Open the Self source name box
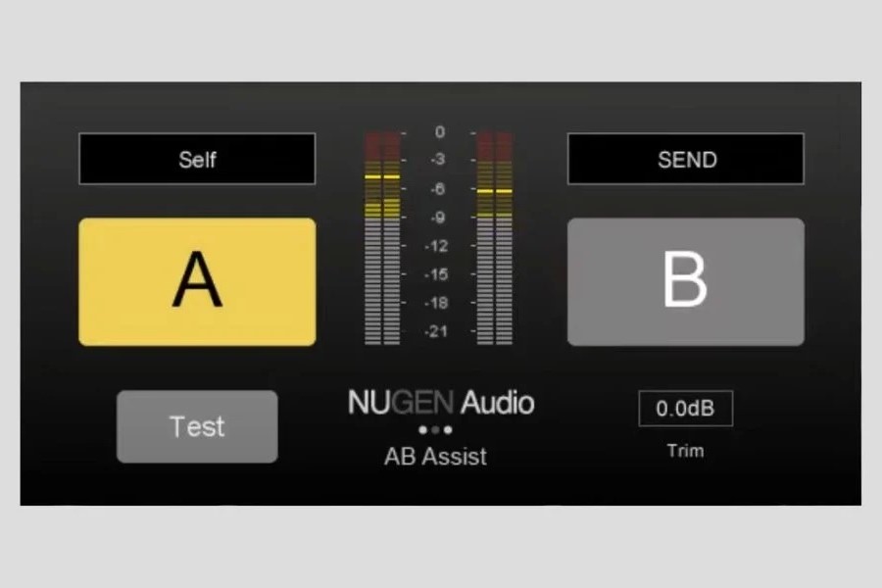This screenshot has width=882, height=588. click(197, 159)
